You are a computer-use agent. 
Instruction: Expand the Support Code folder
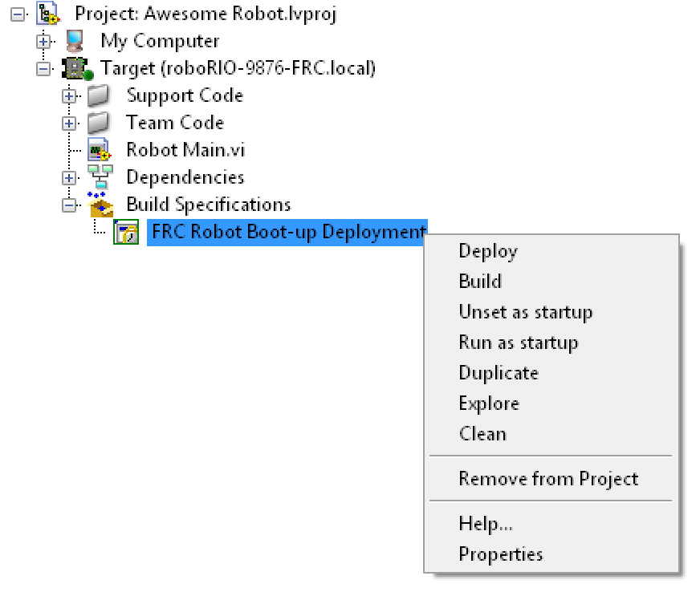[69, 96]
